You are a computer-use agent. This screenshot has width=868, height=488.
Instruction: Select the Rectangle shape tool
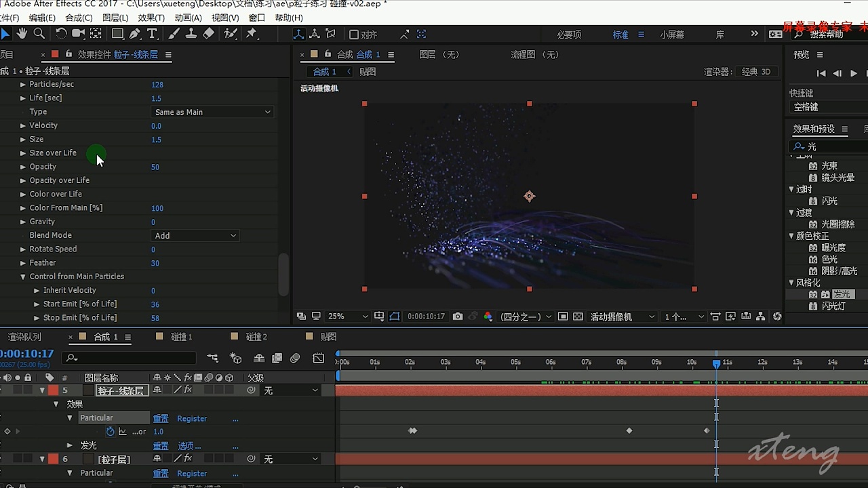(117, 33)
